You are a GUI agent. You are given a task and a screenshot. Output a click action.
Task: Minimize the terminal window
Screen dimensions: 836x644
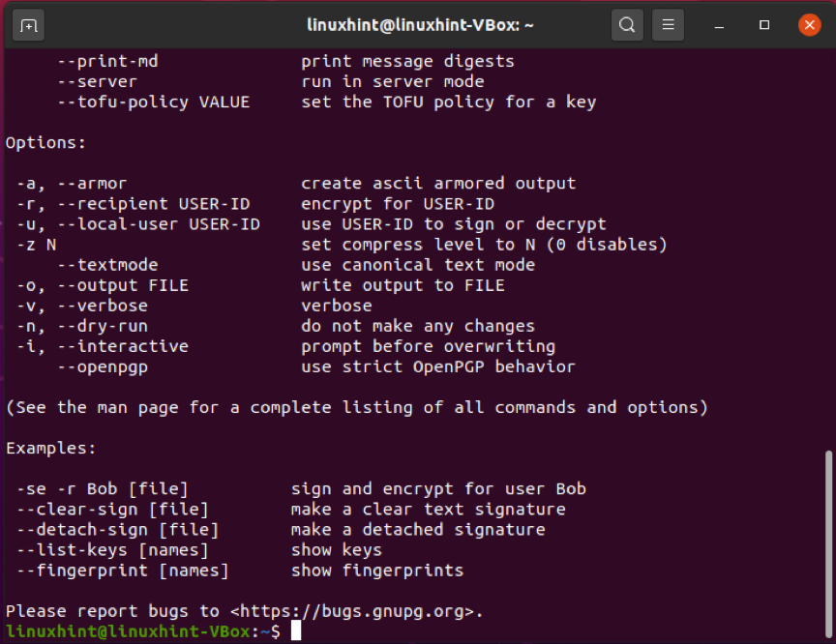tap(719, 25)
